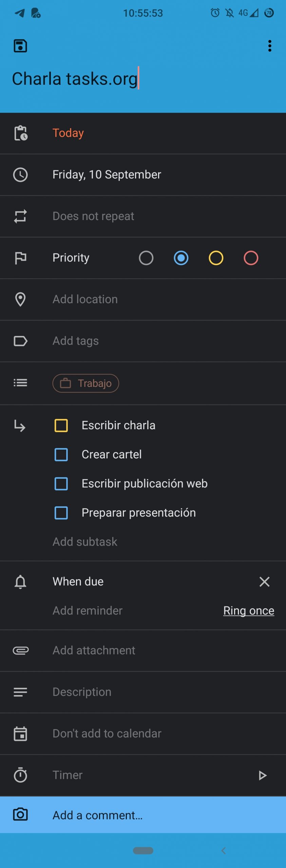Tap the location pin icon
The height and width of the screenshot is (868, 286).
20,299
